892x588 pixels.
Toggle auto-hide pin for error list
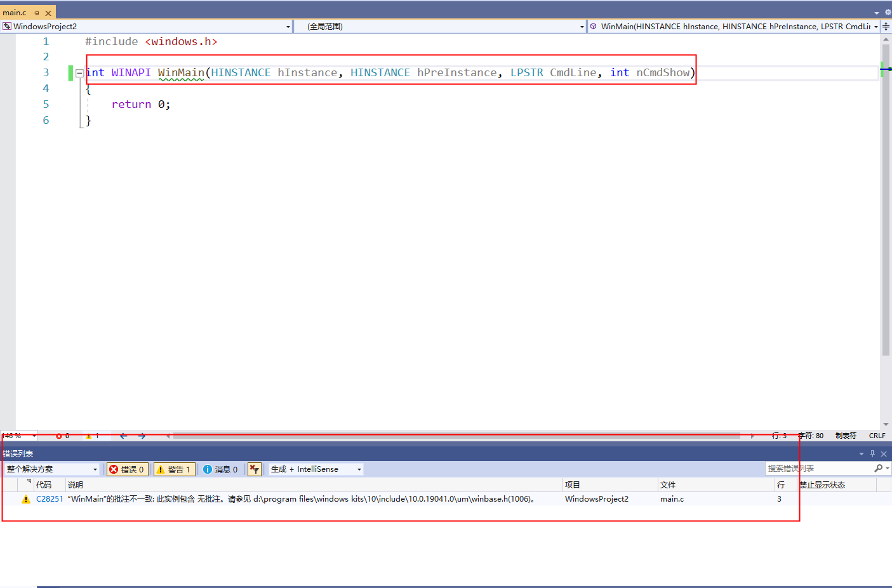point(872,453)
